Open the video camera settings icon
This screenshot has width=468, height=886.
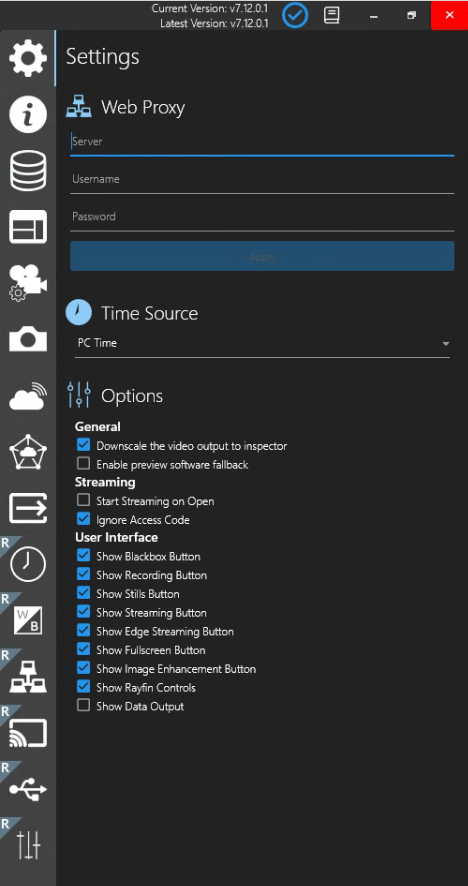point(28,283)
